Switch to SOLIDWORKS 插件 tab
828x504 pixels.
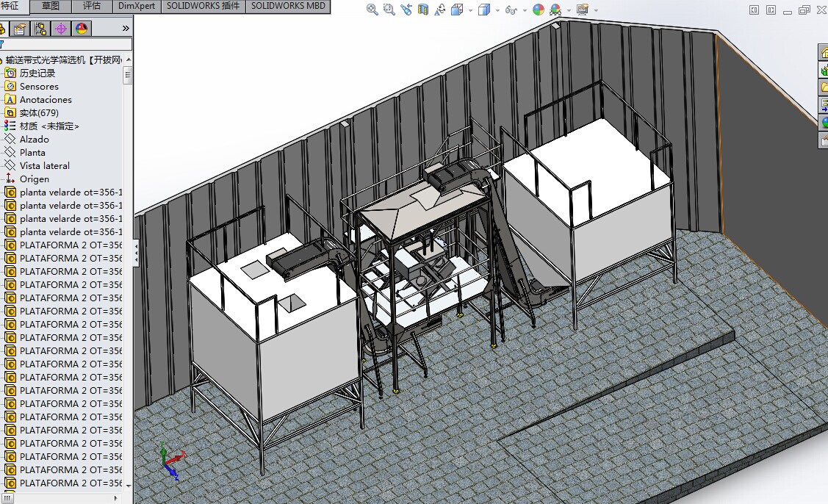click(x=203, y=6)
